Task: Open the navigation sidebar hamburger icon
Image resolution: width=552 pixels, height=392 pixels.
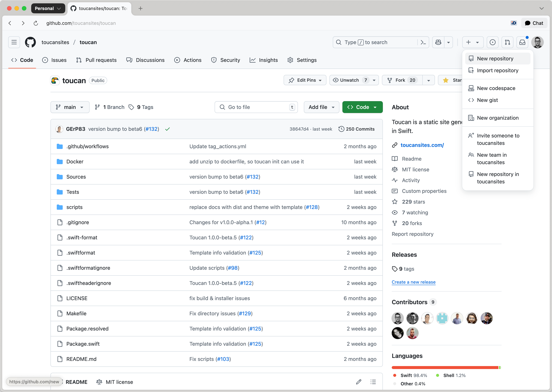Action: pos(14,42)
